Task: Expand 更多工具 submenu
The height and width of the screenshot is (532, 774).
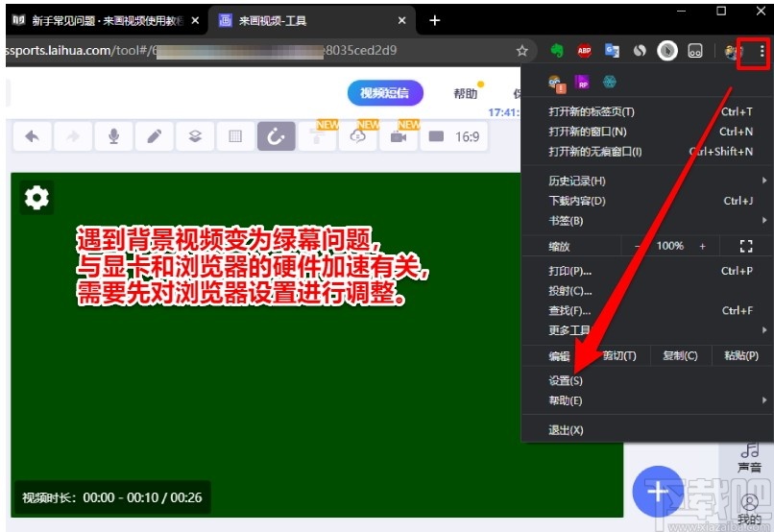Action: coord(646,330)
